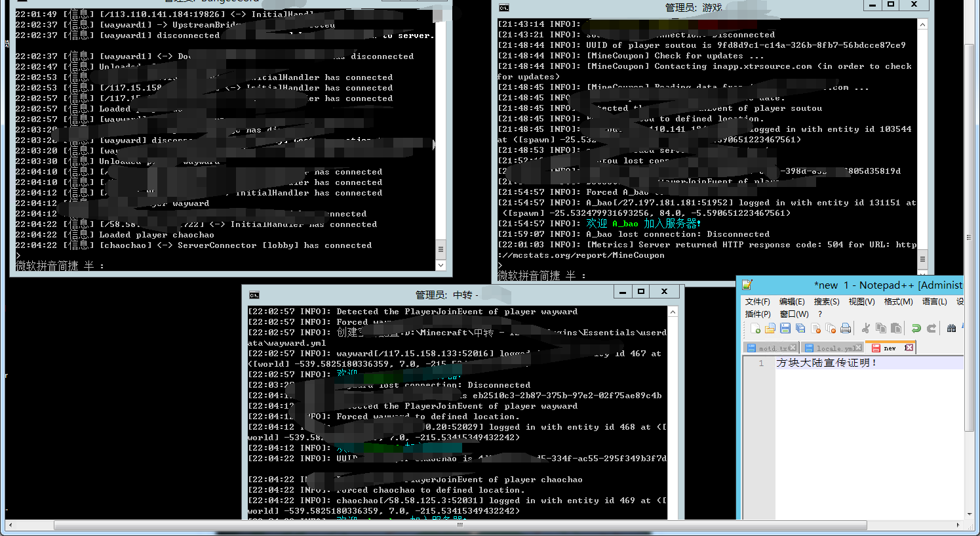Click the Redo arrow in Notepad++ toolbar
This screenshot has height=536, width=980.
coord(931,328)
